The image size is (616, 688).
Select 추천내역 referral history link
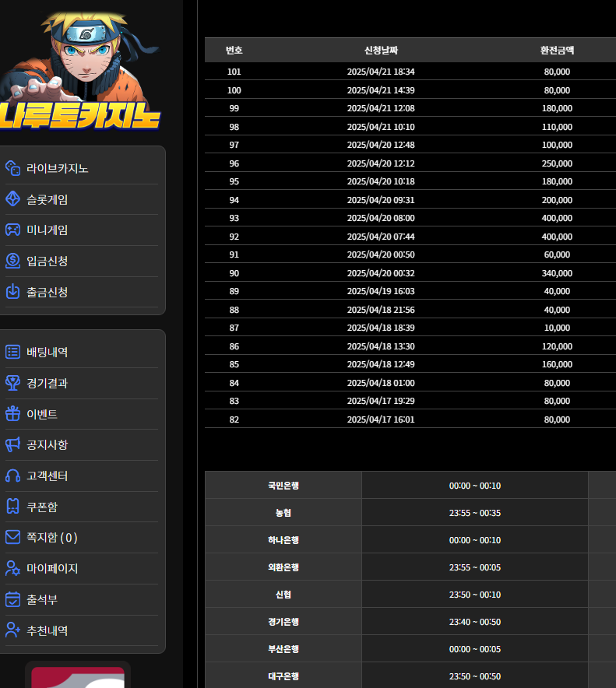[x=47, y=630]
